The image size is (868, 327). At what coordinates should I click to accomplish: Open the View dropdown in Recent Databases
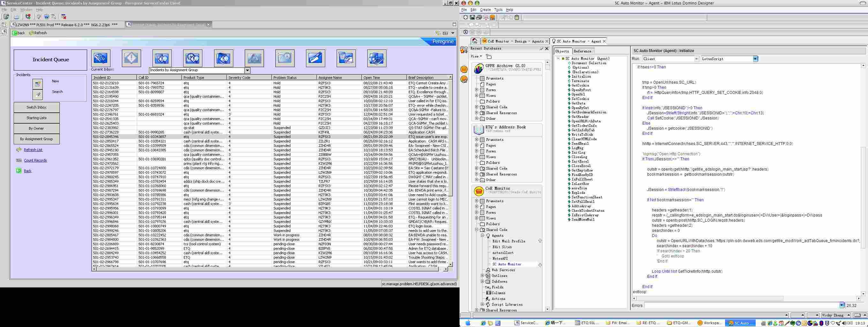pyautogui.click(x=476, y=56)
